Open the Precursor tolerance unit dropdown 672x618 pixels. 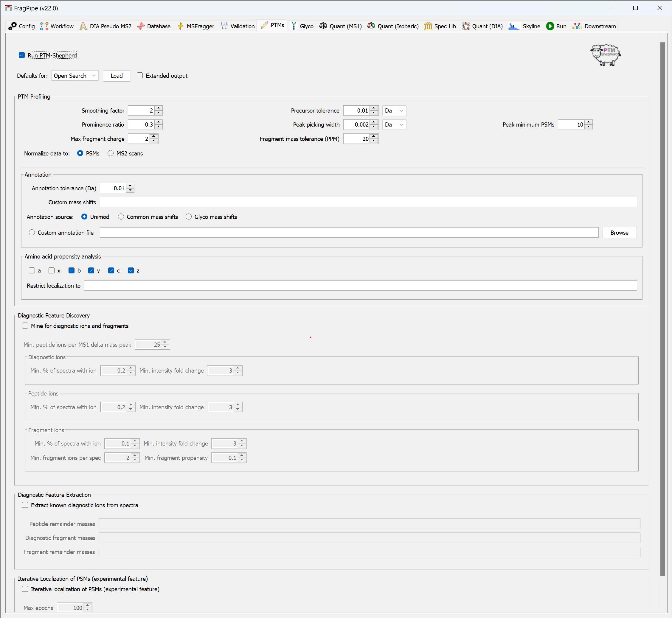[x=394, y=110]
